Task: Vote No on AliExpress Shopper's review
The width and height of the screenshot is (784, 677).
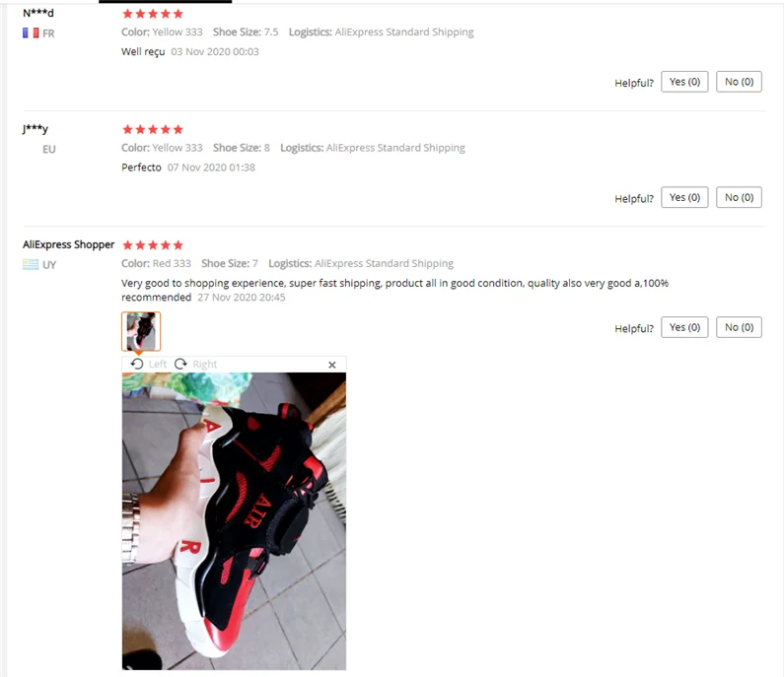Action: coord(739,327)
